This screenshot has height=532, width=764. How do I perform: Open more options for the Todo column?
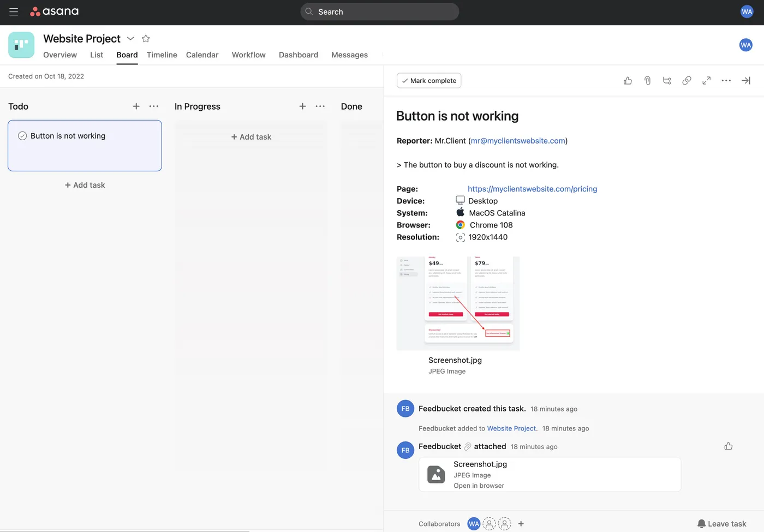tap(153, 106)
